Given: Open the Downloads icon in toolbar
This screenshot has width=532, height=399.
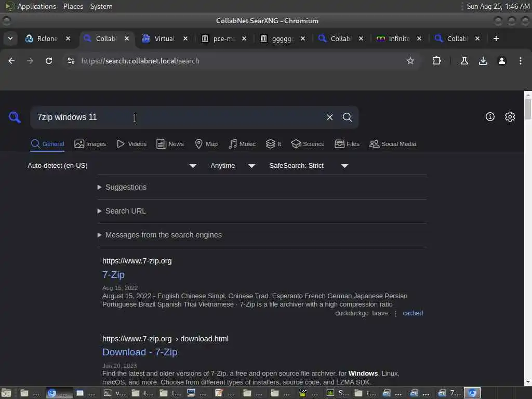Looking at the screenshot, I should point(483,61).
